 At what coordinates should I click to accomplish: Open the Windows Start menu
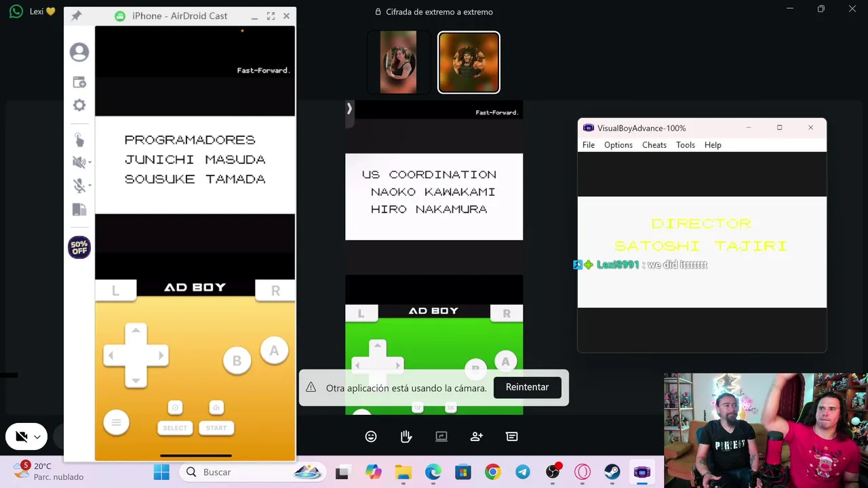161,472
